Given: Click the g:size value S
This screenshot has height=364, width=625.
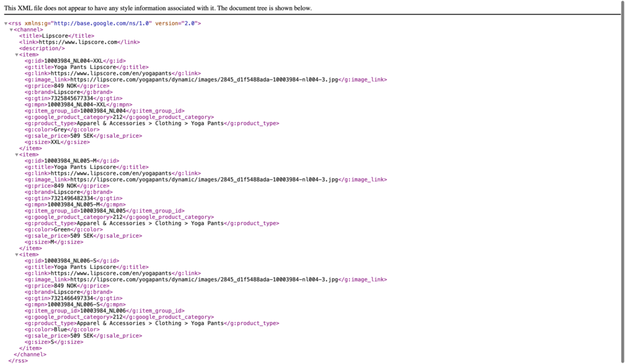Looking at the screenshot, I should [53, 342].
